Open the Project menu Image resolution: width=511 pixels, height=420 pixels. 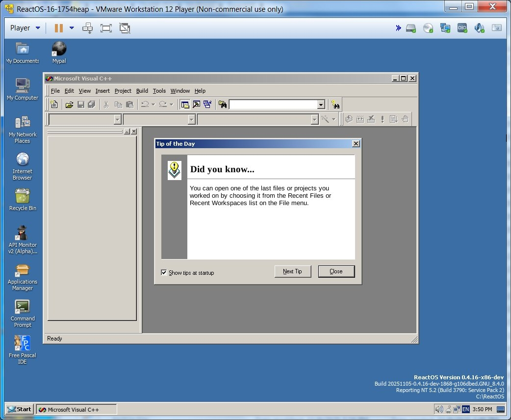click(x=123, y=91)
